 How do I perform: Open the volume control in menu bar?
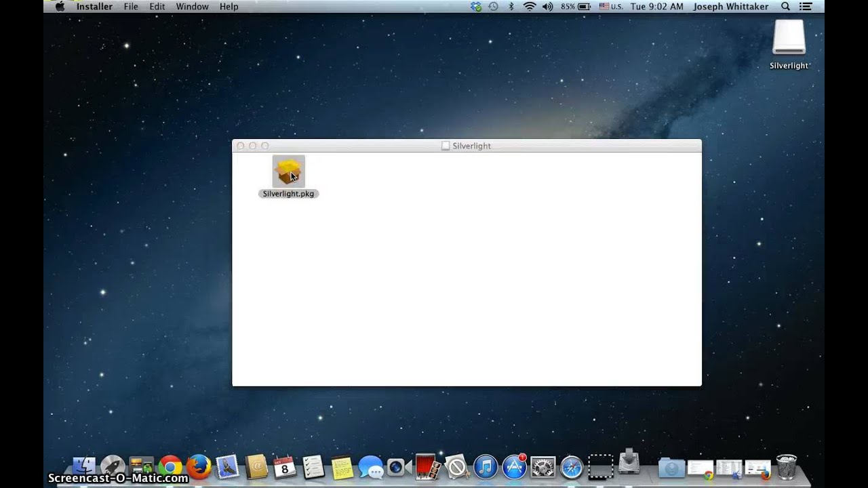pyautogui.click(x=547, y=6)
